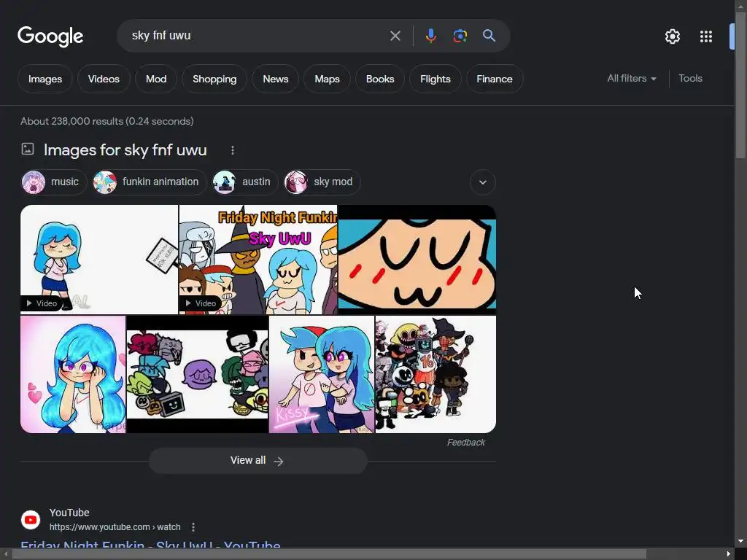Click the vertical scrollbar thumb
Viewport: 747px width, 560px height.
tap(740, 86)
